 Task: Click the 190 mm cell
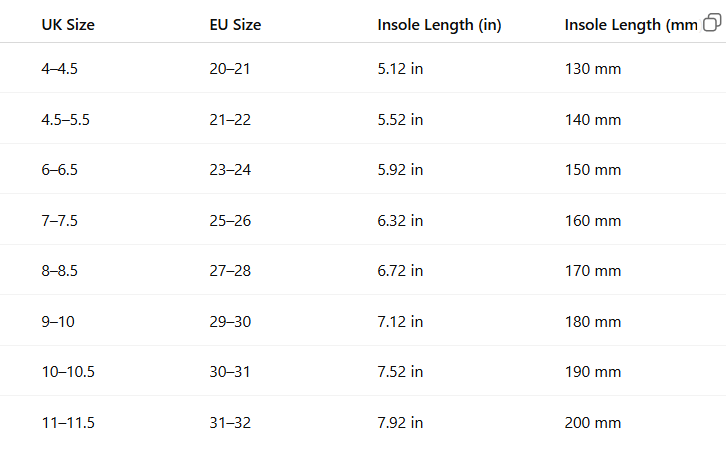tap(593, 371)
